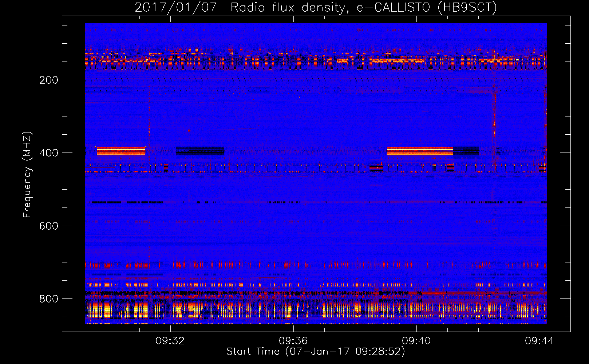Click the 09:44 time tick label

click(539, 341)
